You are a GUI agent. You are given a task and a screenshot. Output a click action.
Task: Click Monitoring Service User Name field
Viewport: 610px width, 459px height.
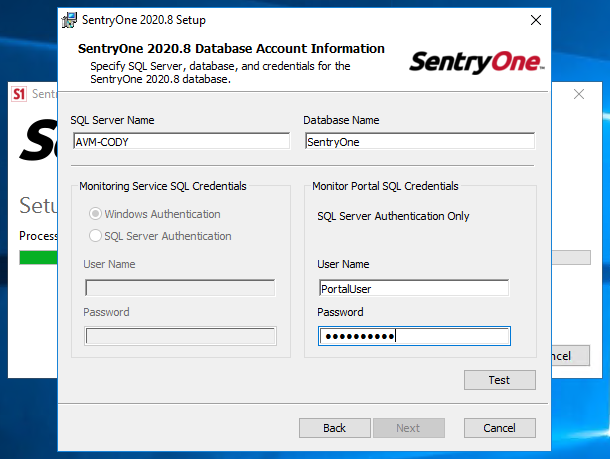180,288
